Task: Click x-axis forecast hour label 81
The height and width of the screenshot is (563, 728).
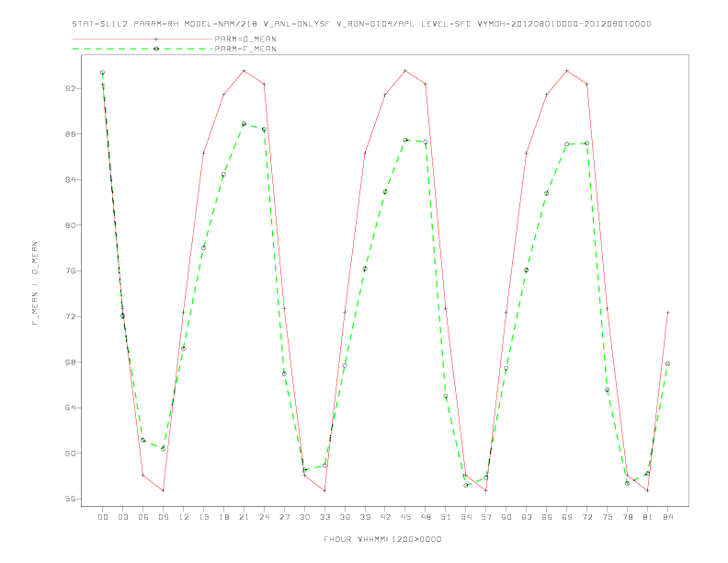Action: point(648,517)
